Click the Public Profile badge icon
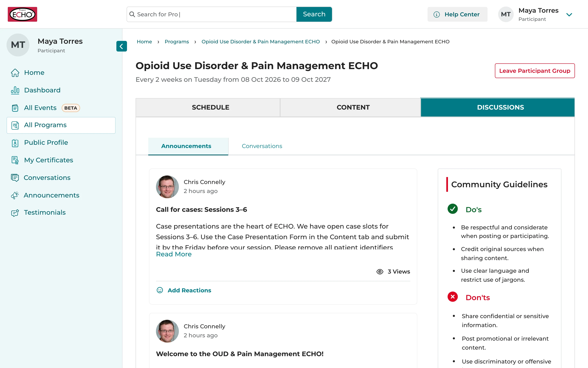588x368 pixels. click(x=15, y=143)
